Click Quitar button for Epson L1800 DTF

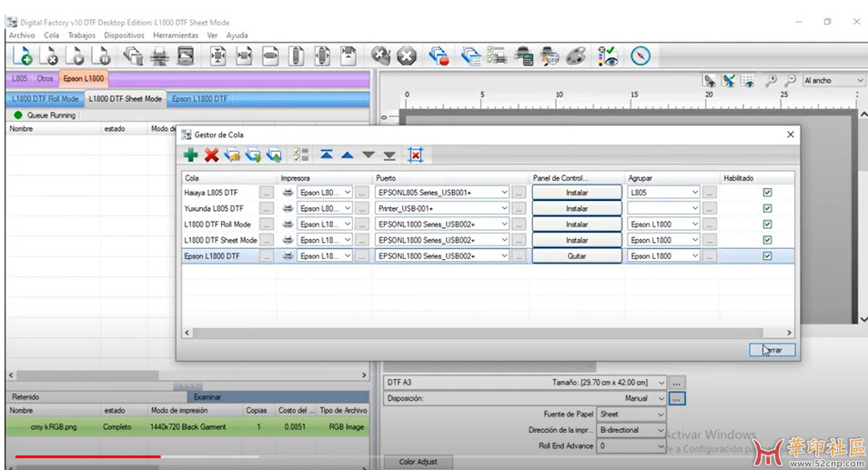click(x=577, y=256)
